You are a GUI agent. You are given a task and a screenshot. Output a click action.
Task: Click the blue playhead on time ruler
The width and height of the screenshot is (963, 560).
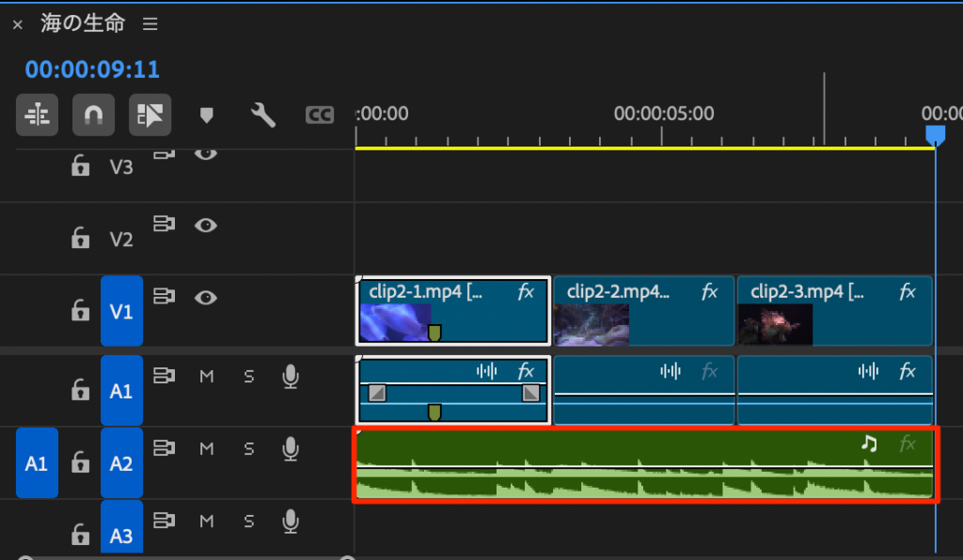click(935, 137)
